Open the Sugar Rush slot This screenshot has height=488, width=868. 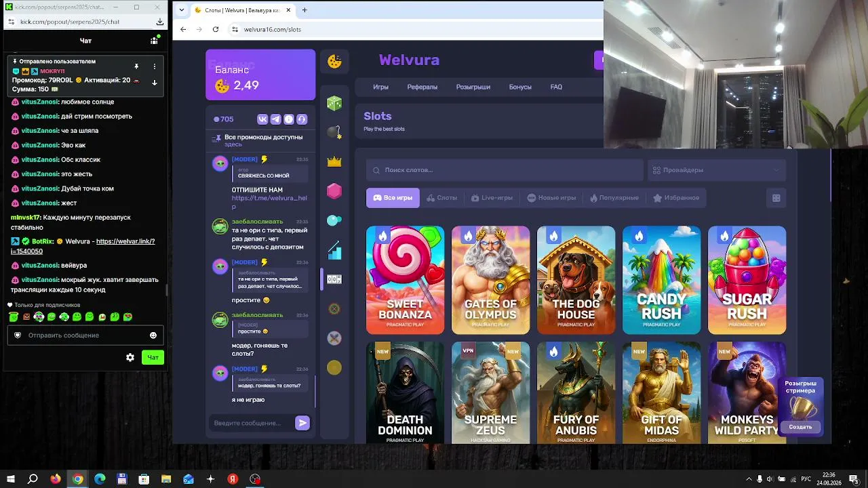click(747, 280)
